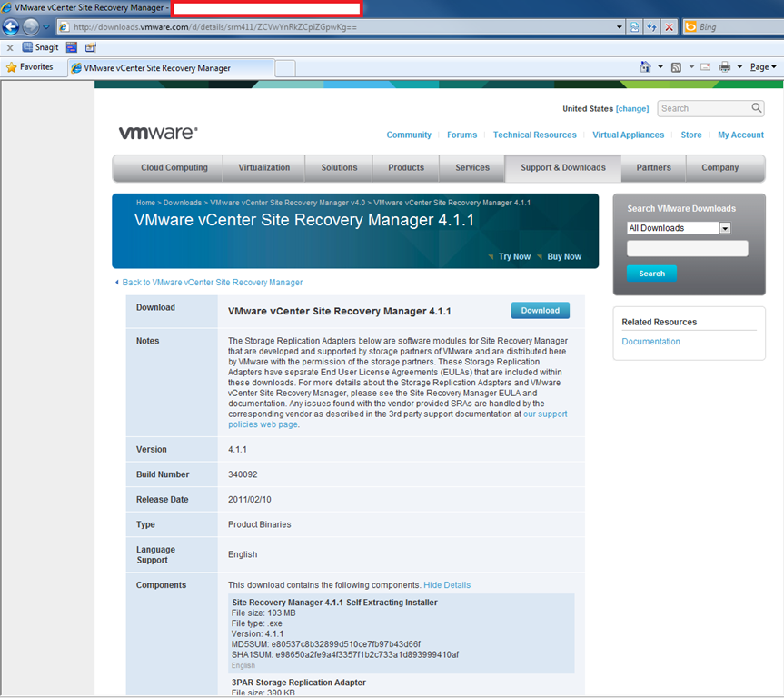Click the release date 2011/02/10

pyautogui.click(x=250, y=500)
